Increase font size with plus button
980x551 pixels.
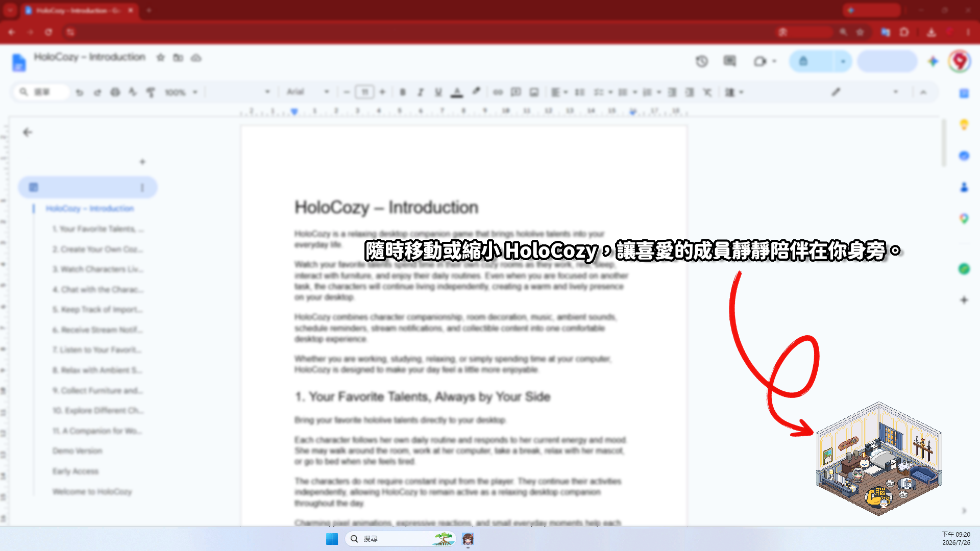(x=382, y=92)
